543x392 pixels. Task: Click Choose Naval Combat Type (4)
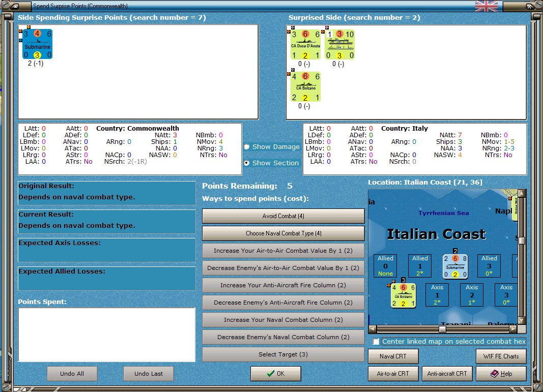click(x=283, y=233)
